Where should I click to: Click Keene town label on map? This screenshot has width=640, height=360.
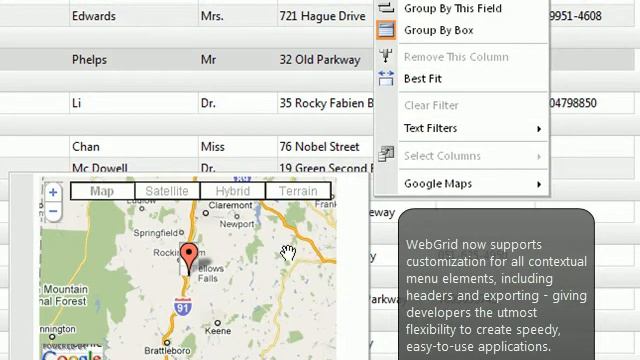(x=218, y=331)
